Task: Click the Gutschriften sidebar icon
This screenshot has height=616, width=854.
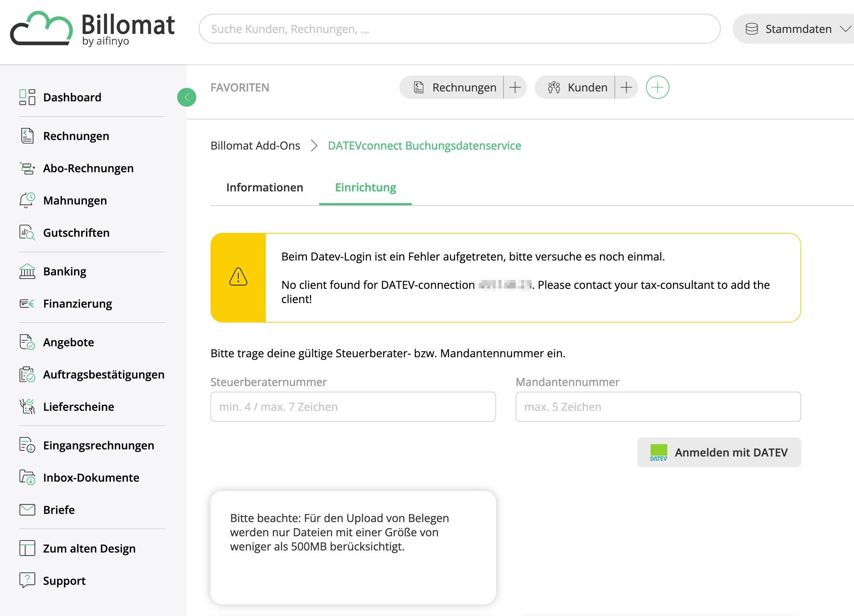Action: pyautogui.click(x=27, y=233)
